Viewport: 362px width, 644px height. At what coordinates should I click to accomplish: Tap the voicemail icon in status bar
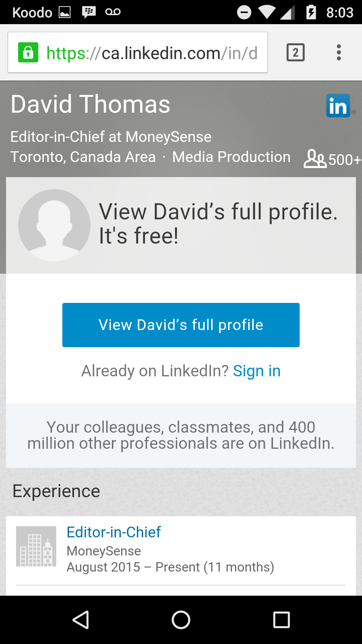[113, 12]
